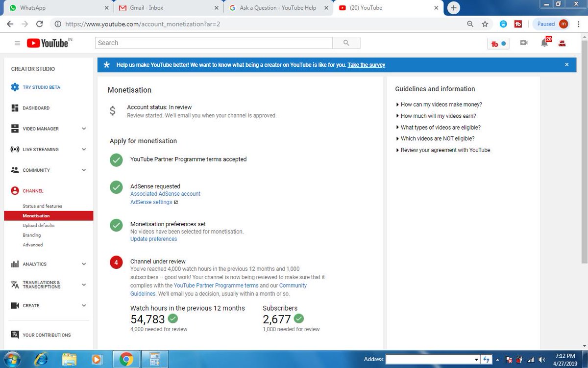588x368 pixels.
Task: Click the Paused profile button
Action: click(552, 24)
